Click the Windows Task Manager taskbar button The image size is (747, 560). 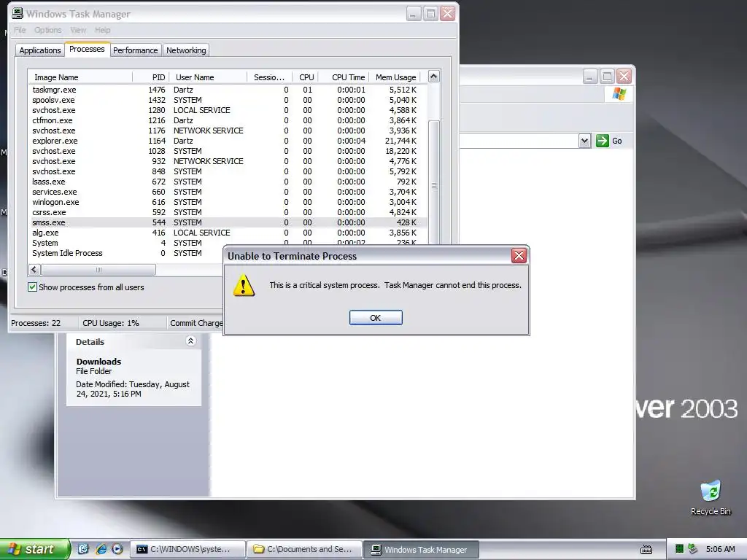421,550
